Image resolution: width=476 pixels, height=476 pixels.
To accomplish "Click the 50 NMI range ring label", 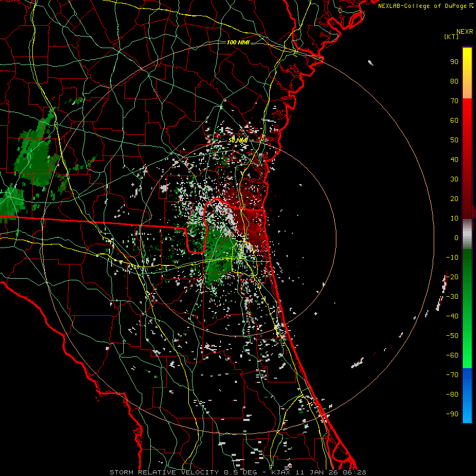I will pos(238,141).
